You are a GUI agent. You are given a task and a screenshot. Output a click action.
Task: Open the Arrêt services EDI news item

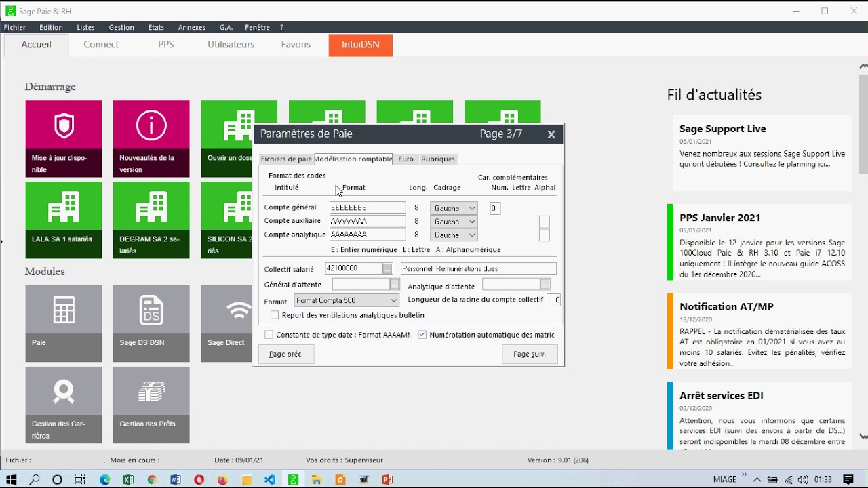pyautogui.click(x=759, y=415)
